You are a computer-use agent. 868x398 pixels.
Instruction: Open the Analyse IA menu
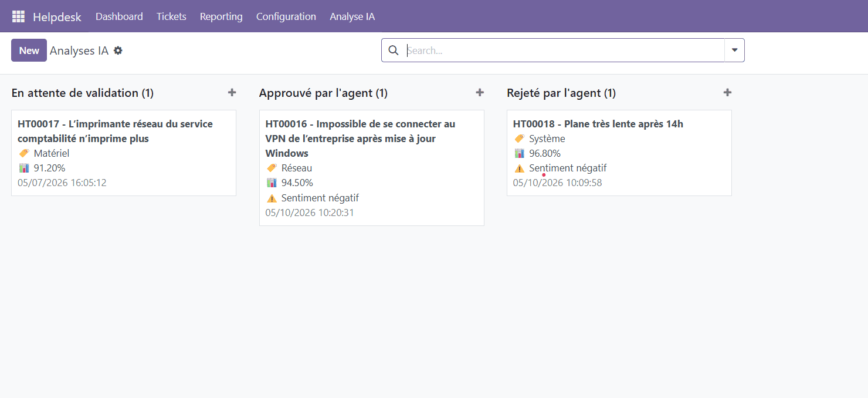(352, 16)
